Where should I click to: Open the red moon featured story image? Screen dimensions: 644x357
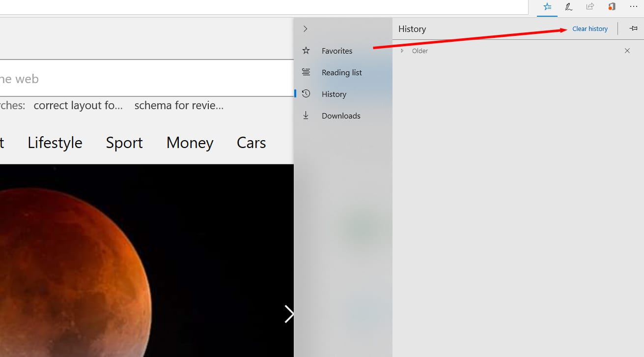(x=147, y=261)
